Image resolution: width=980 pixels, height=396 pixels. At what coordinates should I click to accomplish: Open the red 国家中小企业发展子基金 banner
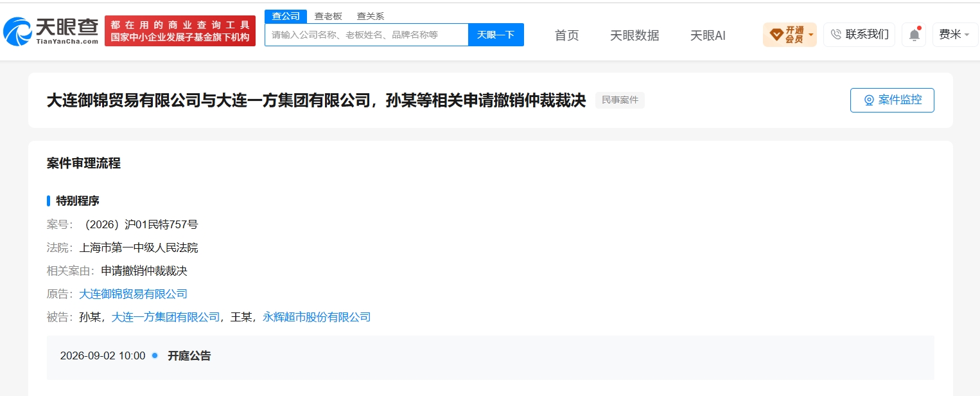tap(180, 31)
